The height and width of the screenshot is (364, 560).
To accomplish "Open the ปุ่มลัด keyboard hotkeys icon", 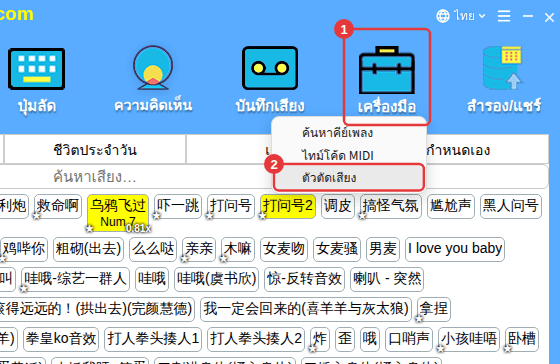I will point(36,69).
